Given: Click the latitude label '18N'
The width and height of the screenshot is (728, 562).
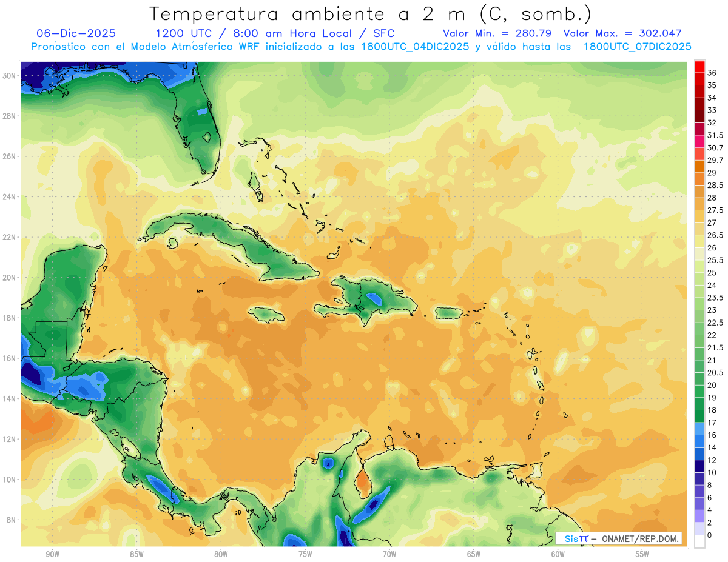Looking at the screenshot, I should coord(10,318).
